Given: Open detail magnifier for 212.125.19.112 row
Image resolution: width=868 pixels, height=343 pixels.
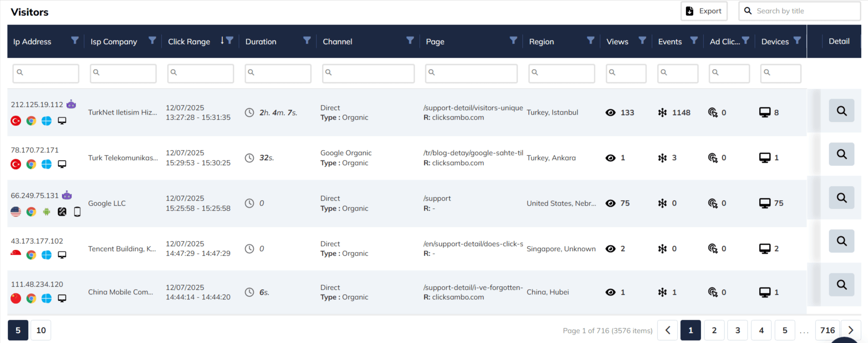Looking at the screenshot, I should [841, 111].
